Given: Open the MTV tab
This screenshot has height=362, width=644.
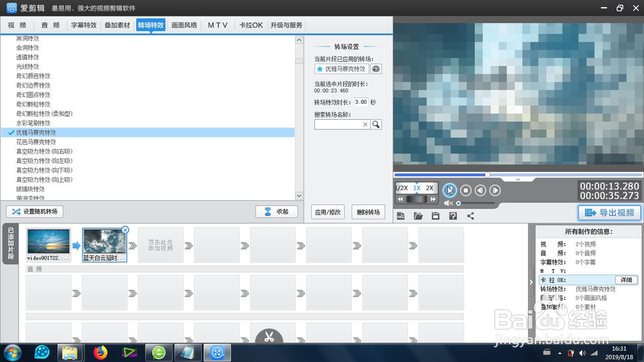Looking at the screenshot, I should pos(218,25).
